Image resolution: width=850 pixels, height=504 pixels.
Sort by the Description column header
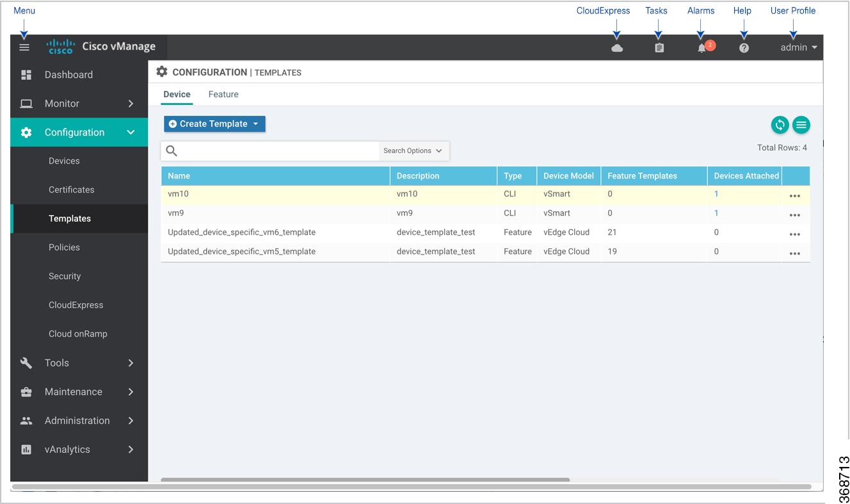(x=444, y=176)
